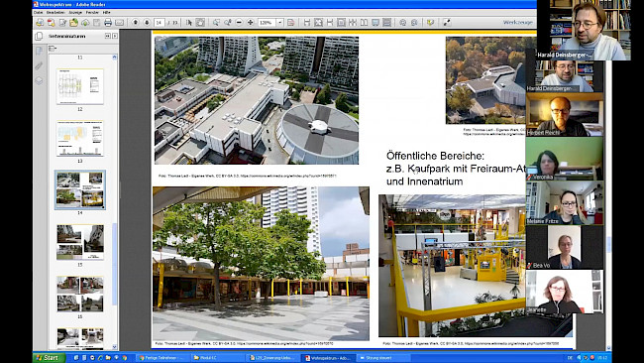Screen dimensions: 644x363
Task: Click Melanie Fritze video tile
Action: point(565,203)
